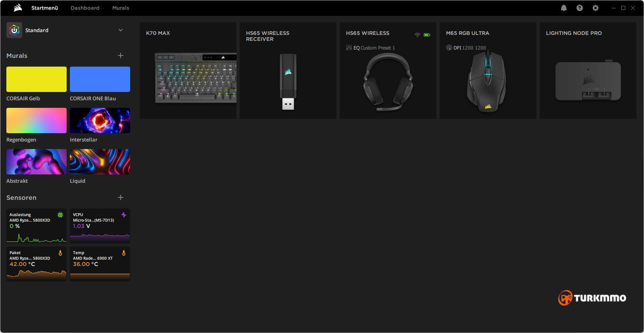Click the DPI 1200 1200 label
Screen dimensions: 644x333
(x=470, y=48)
